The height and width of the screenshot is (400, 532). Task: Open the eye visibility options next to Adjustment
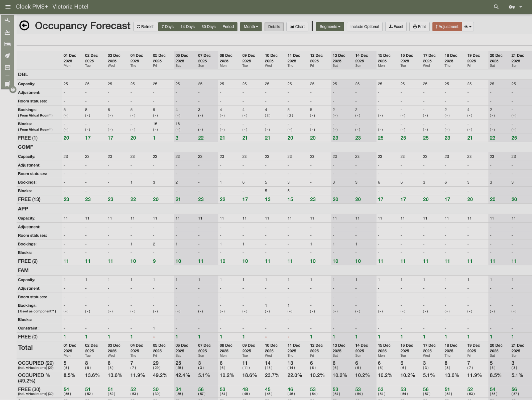(x=468, y=27)
